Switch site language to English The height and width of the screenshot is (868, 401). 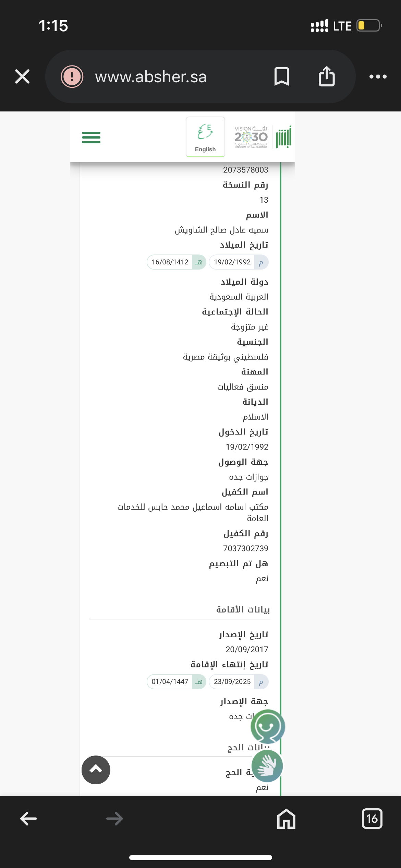205,137
